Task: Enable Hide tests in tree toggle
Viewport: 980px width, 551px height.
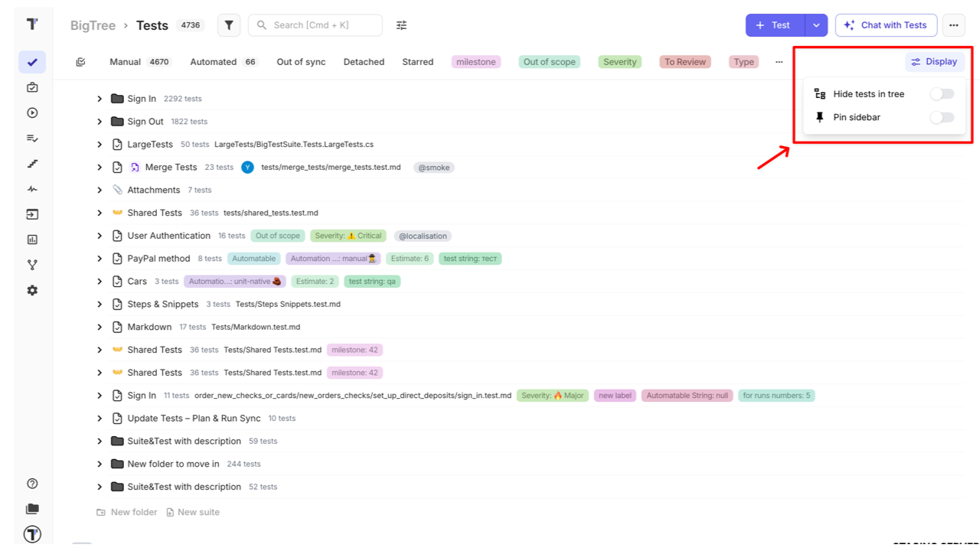Action: click(942, 94)
